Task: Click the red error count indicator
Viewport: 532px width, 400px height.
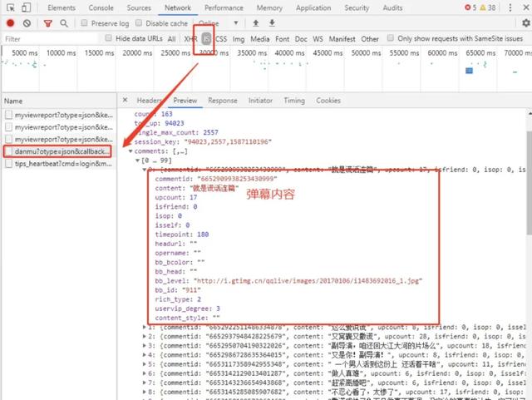Action: [470, 7]
